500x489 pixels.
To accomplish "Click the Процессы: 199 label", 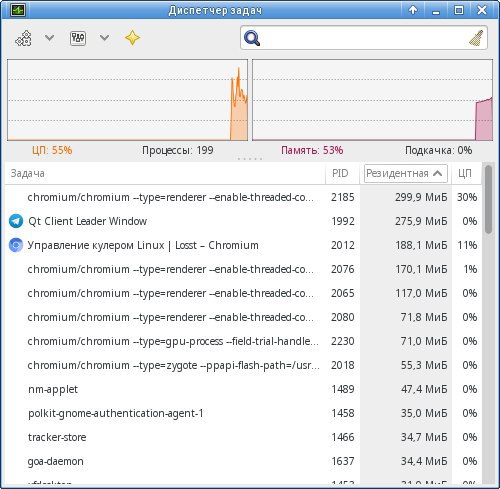I will [x=178, y=150].
